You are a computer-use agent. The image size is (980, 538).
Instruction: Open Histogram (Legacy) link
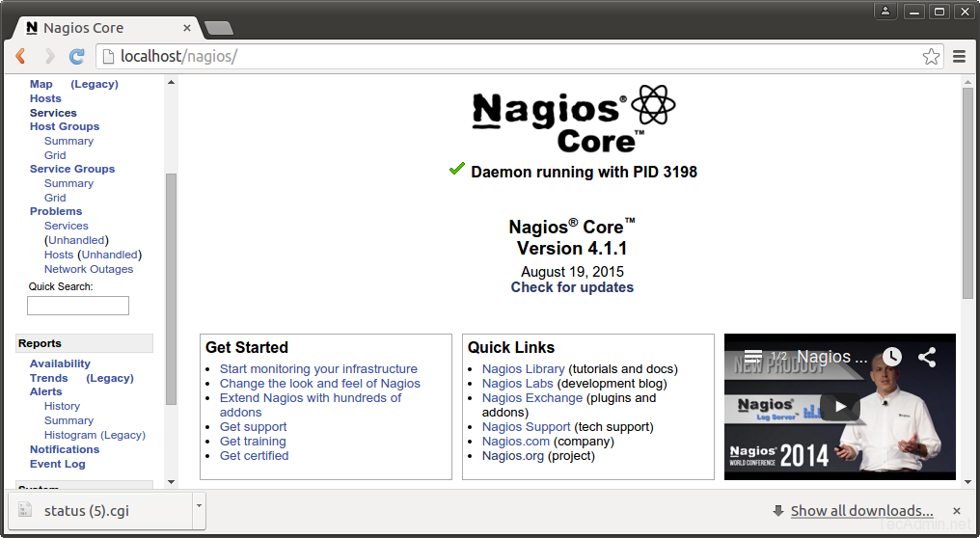click(x=95, y=435)
